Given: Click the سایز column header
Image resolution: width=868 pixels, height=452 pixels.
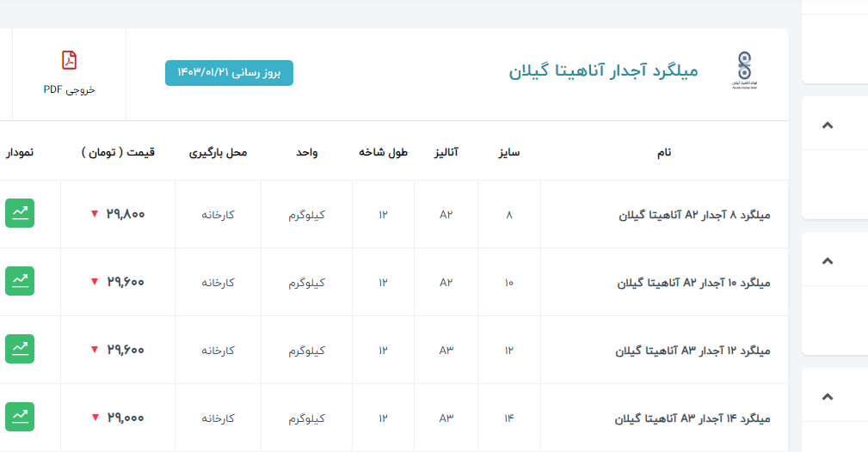Looking at the screenshot, I should point(508,152).
